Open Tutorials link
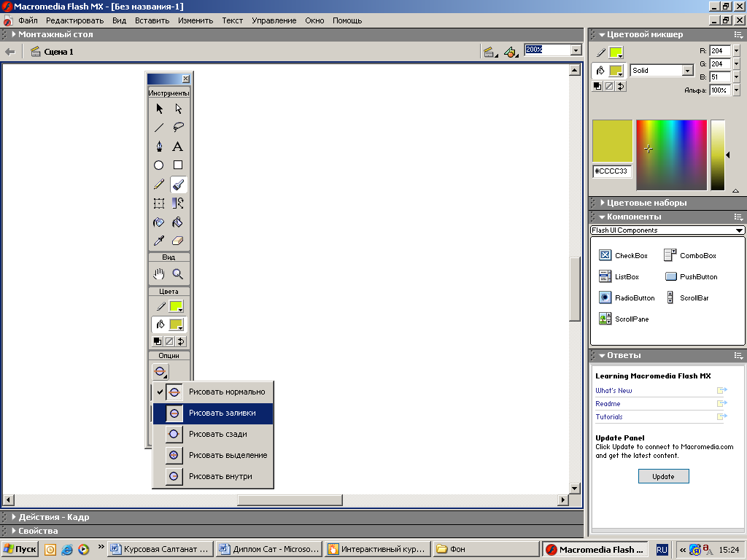The image size is (747, 560). coord(609,416)
